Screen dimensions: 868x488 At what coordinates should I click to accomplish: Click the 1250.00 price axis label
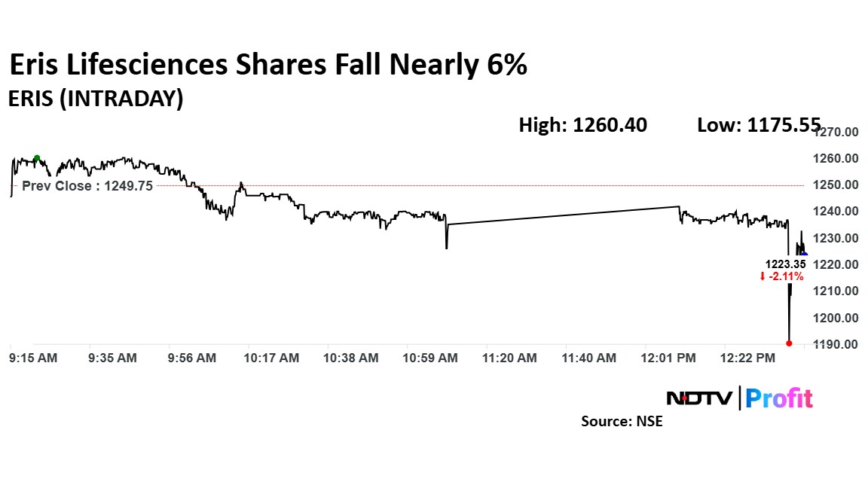coord(838,185)
